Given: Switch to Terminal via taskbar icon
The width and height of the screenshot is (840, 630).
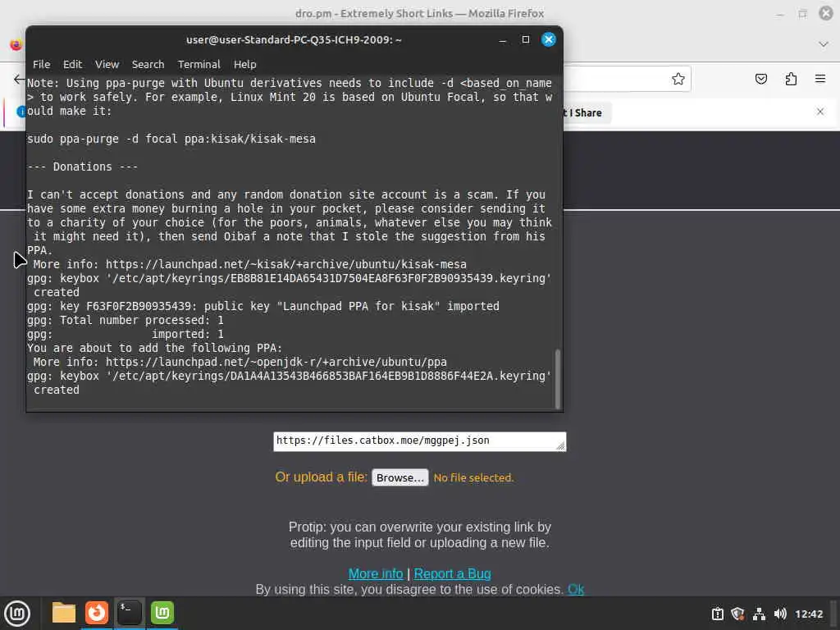Looking at the screenshot, I should tap(130, 613).
